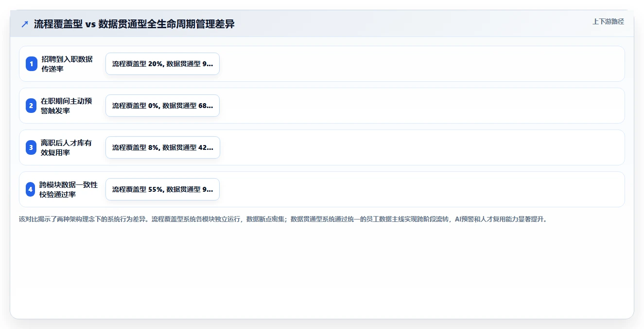The width and height of the screenshot is (644, 329).
Task: Open the 流程覆盖型 8% value chip
Action: pyautogui.click(x=162, y=147)
